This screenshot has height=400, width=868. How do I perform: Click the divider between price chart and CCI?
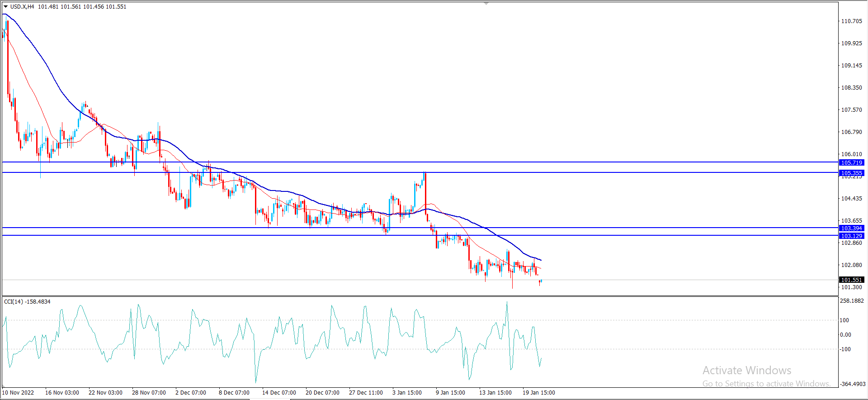coord(420,296)
